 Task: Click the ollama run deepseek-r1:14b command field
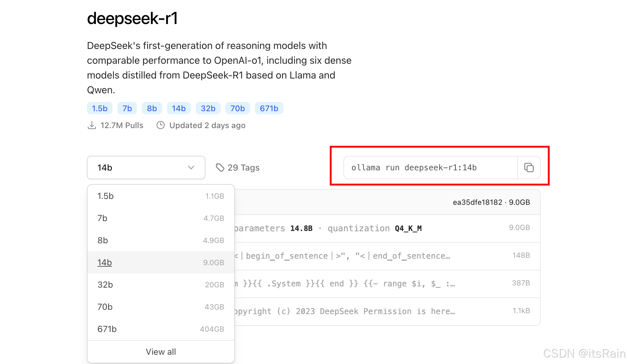pyautogui.click(x=431, y=168)
